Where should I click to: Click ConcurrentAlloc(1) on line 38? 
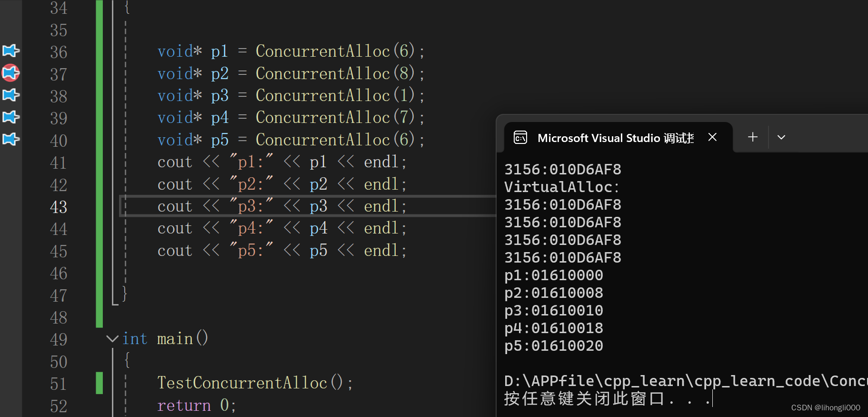335,95
